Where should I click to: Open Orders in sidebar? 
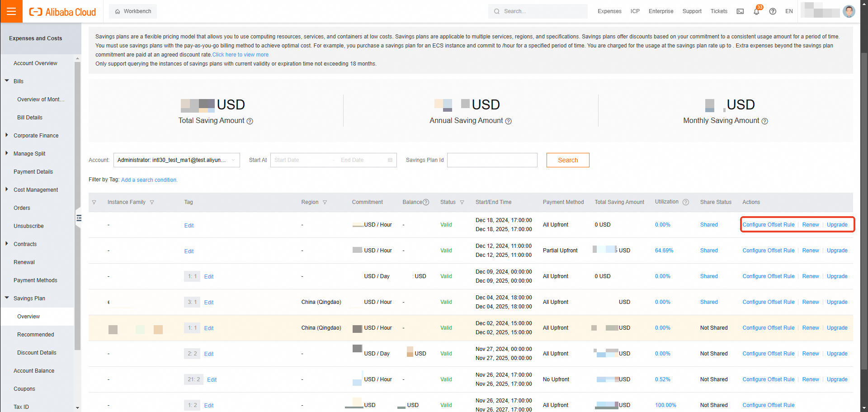point(22,208)
